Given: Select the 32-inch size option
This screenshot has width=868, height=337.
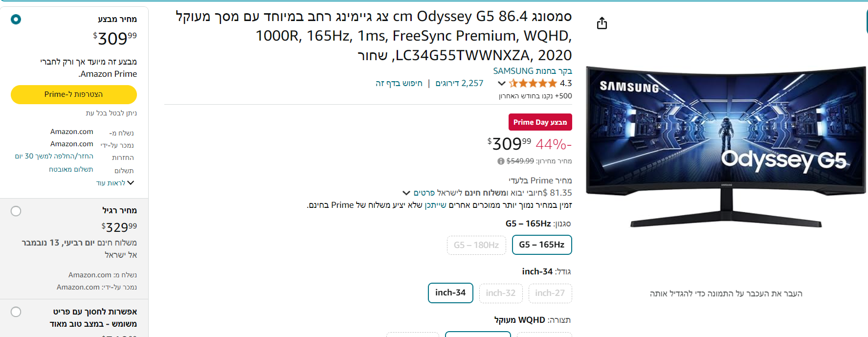Looking at the screenshot, I should tap(500, 293).
